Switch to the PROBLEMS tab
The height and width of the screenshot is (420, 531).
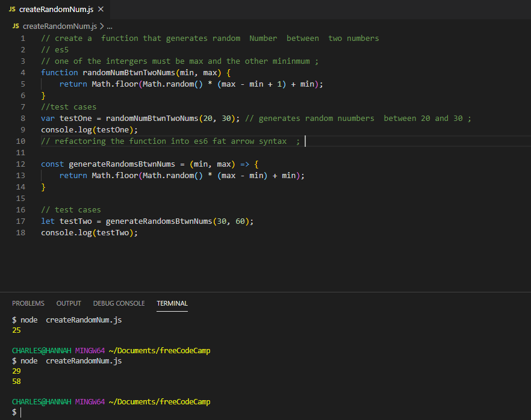tap(28, 303)
